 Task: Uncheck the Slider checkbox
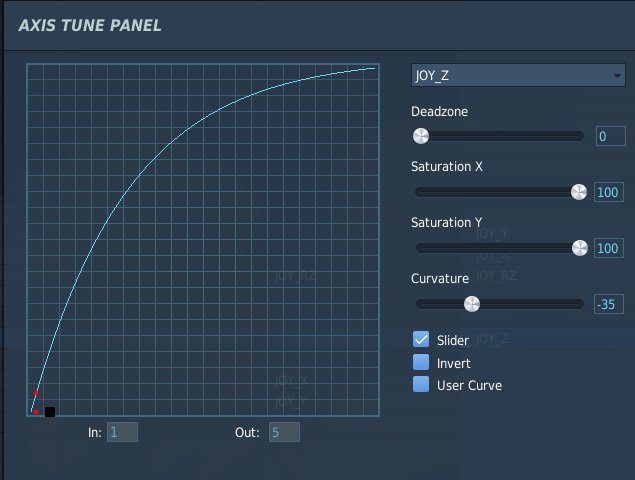click(x=421, y=339)
